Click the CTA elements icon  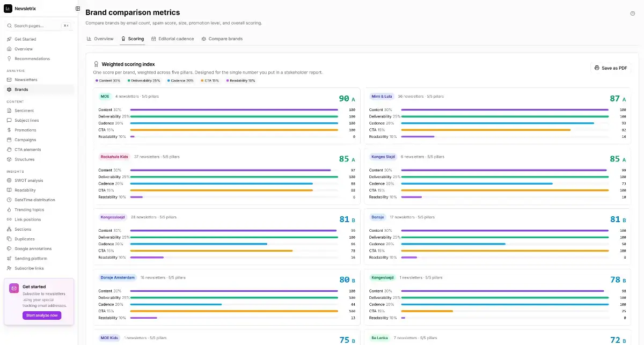(x=9, y=150)
